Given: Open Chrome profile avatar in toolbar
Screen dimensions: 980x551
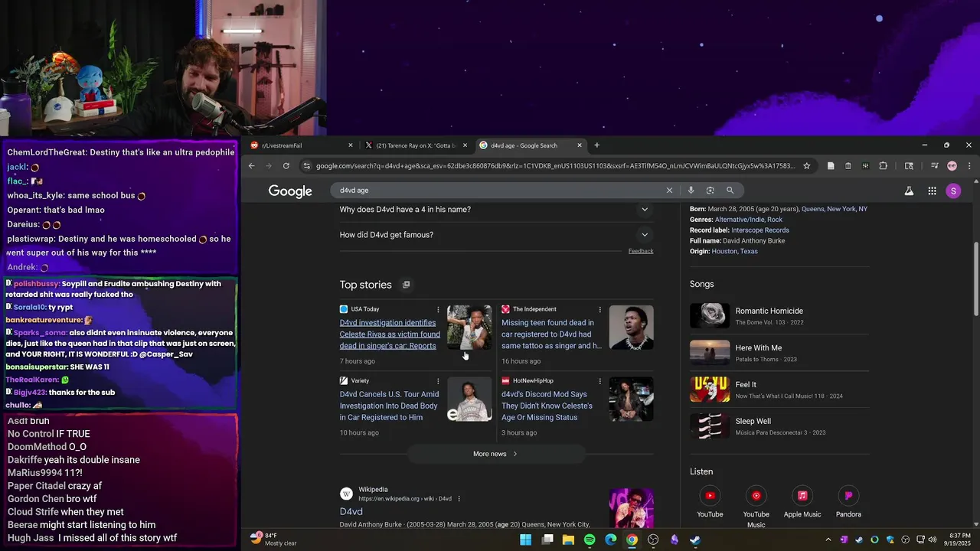Looking at the screenshot, I should tap(952, 165).
